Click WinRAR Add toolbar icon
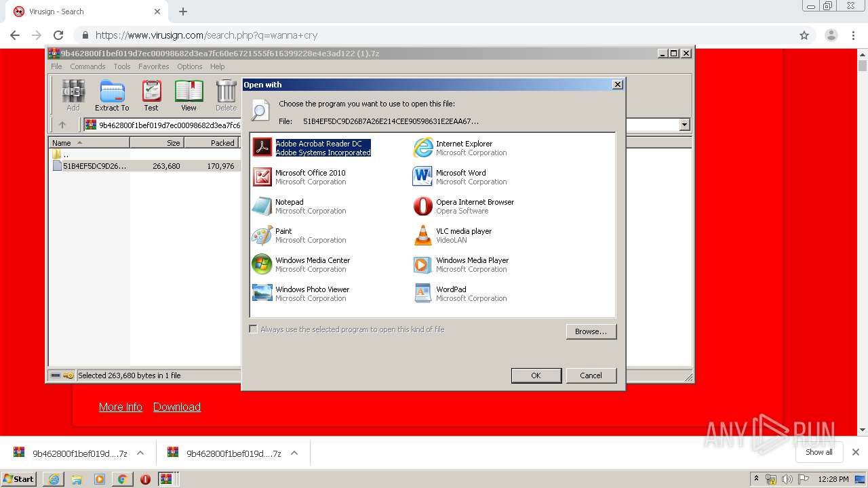 click(x=73, y=96)
